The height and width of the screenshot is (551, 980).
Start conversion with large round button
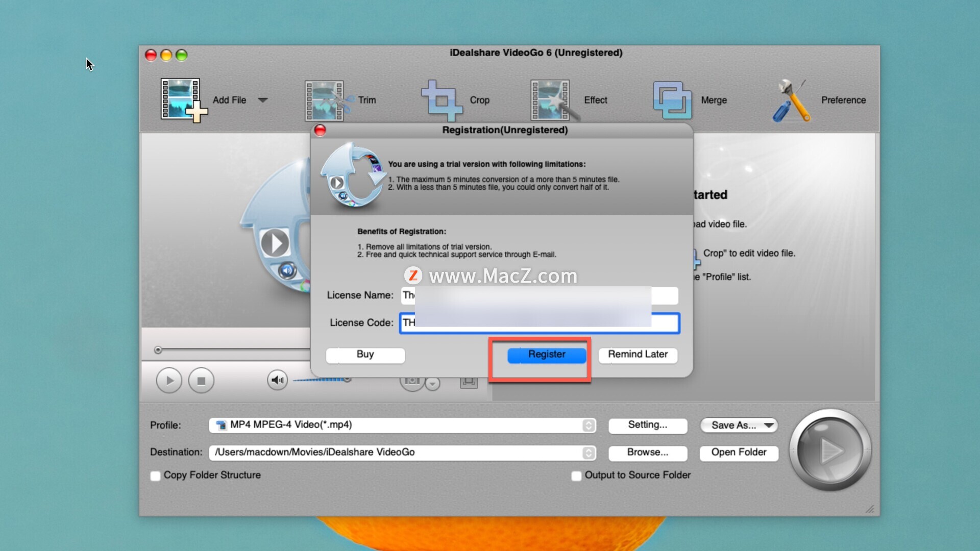point(830,450)
